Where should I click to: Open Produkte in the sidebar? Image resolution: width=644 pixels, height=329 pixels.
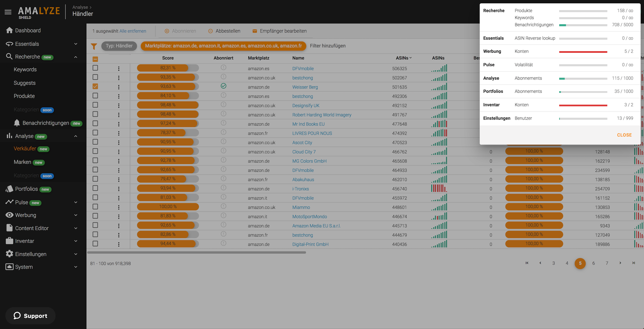click(24, 96)
